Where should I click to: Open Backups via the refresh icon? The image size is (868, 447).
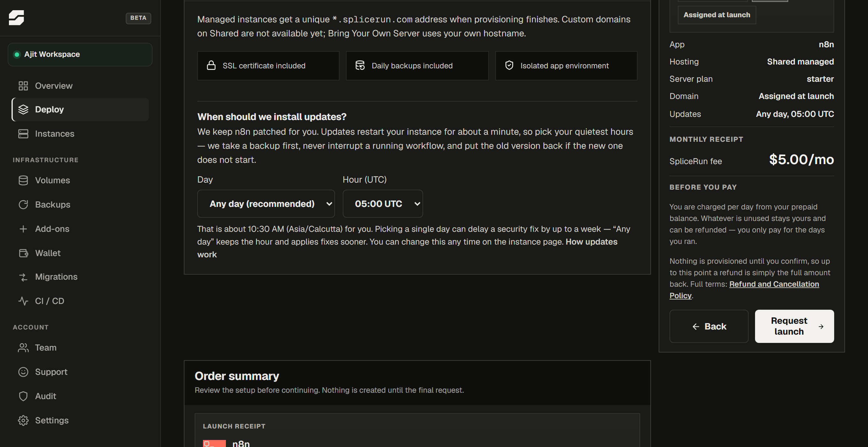(x=23, y=205)
